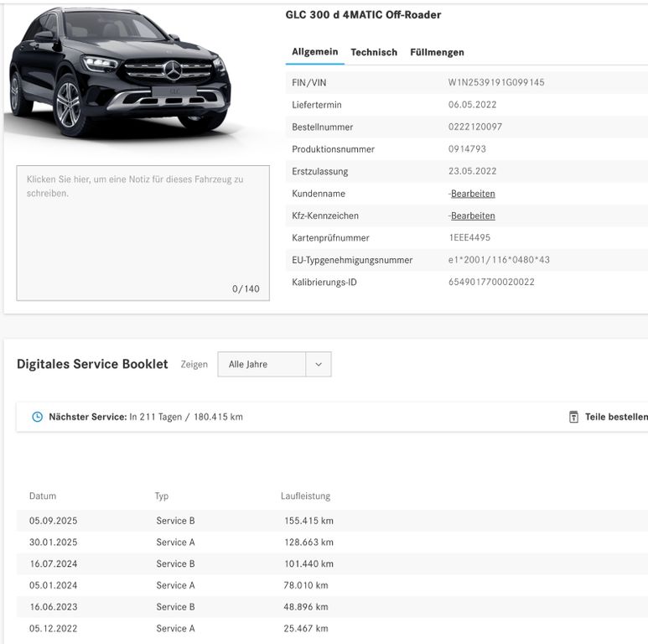Select the 05.01.2024 Service A entry
648x644 pixels.
click(x=175, y=585)
